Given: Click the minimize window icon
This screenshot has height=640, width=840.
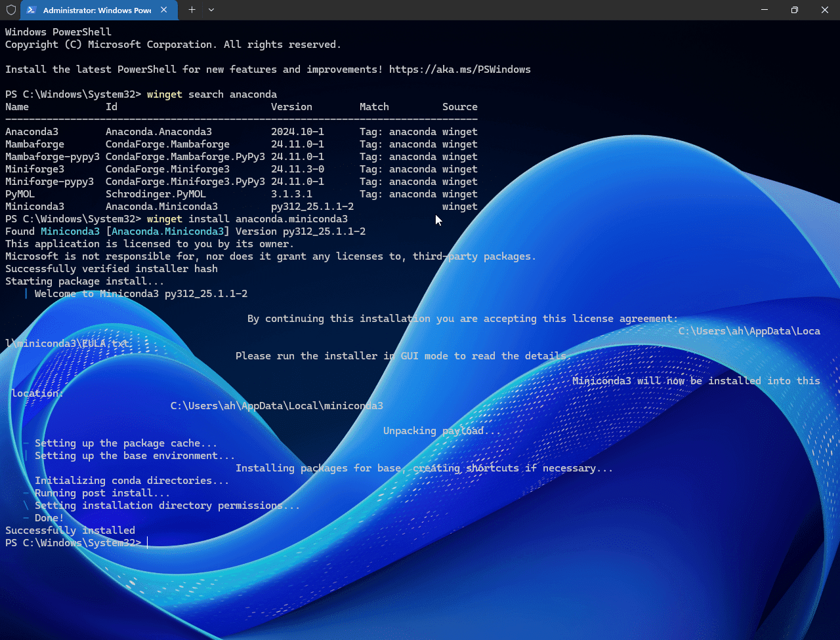Looking at the screenshot, I should pyautogui.click(x=764, y=9).
